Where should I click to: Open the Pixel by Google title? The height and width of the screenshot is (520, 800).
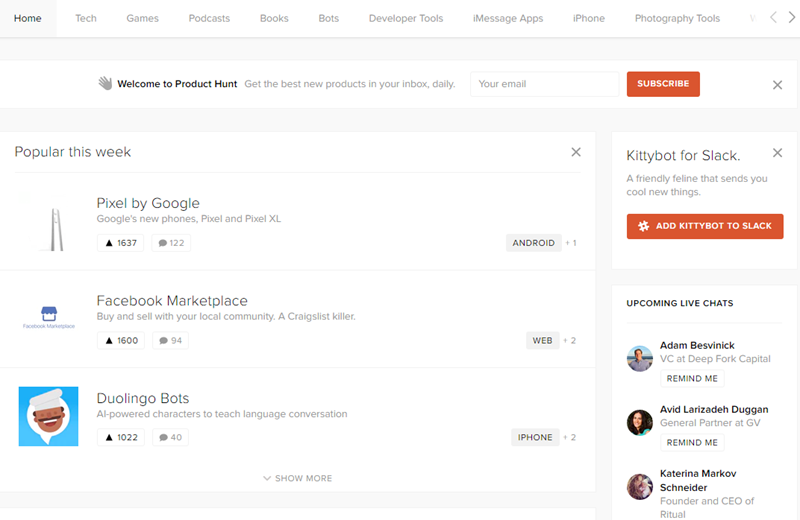[x=148, y=203]
